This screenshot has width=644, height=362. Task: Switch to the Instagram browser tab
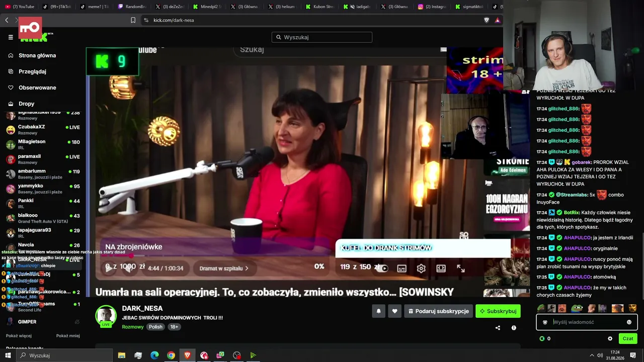(x=433, y=7)
